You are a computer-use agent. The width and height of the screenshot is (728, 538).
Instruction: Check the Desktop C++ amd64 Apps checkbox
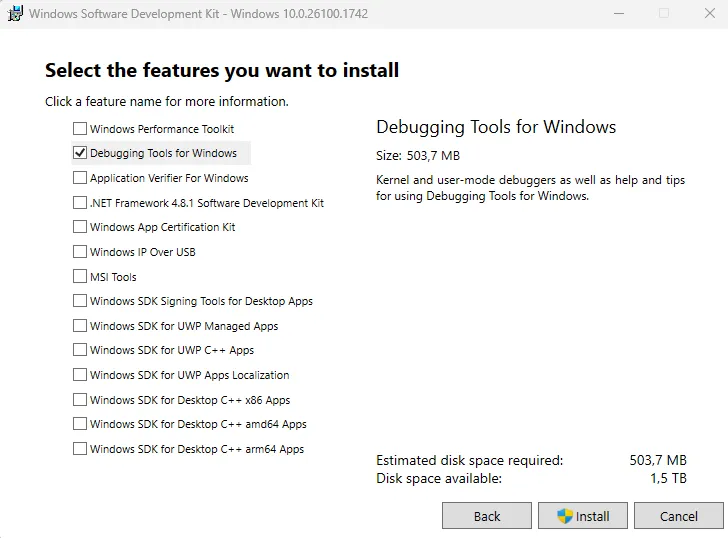point(80,424)
